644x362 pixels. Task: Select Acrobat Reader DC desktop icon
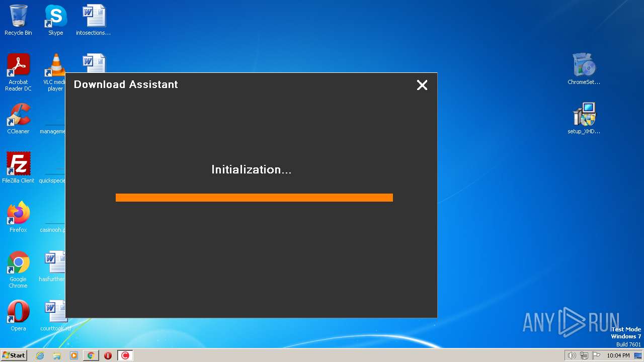coord(18,72)
